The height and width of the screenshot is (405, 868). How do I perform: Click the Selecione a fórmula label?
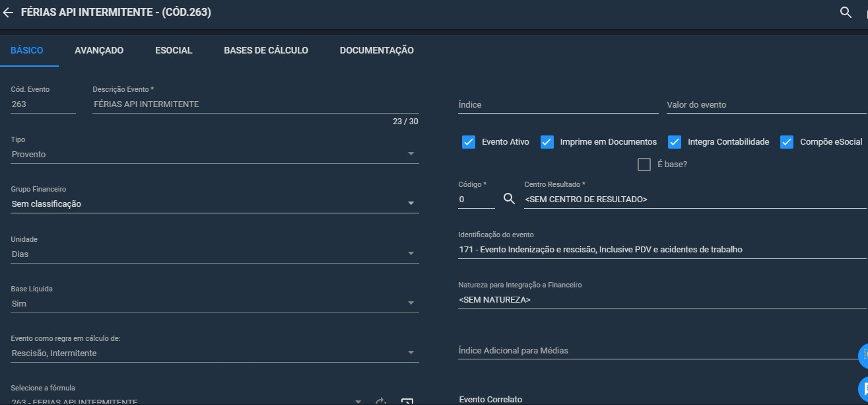[43, 388]
